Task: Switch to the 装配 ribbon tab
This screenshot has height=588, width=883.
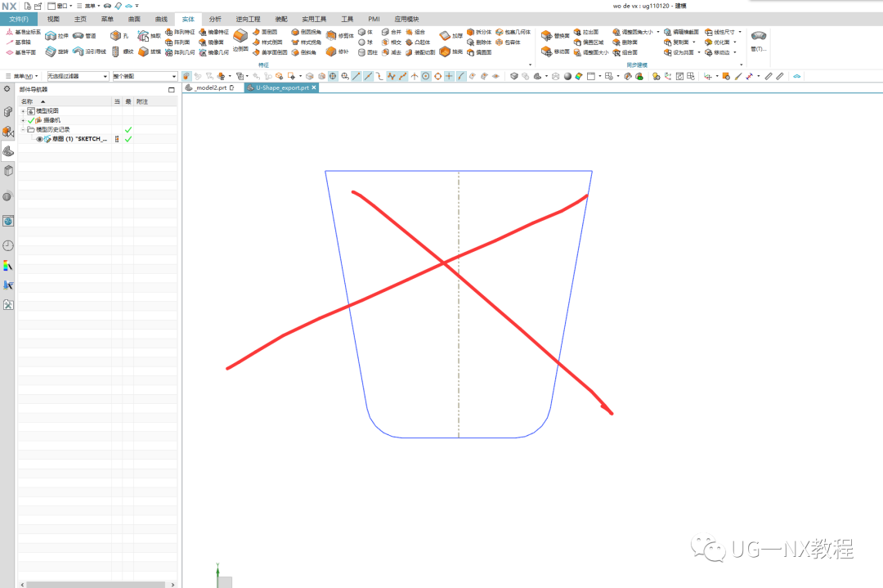Action: (281, 19)
